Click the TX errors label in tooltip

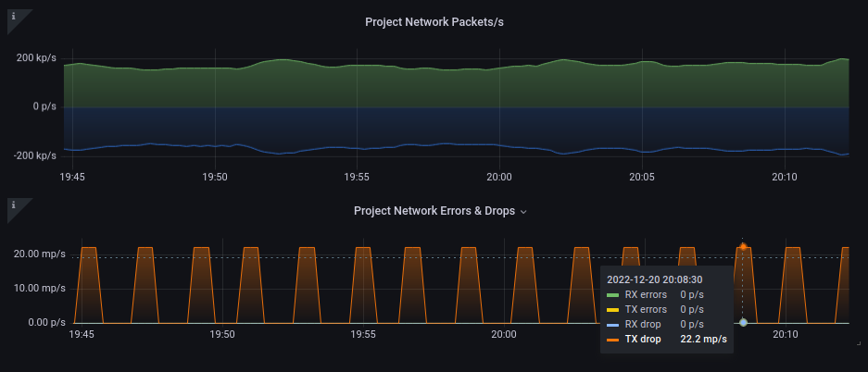tap(646, 310)
